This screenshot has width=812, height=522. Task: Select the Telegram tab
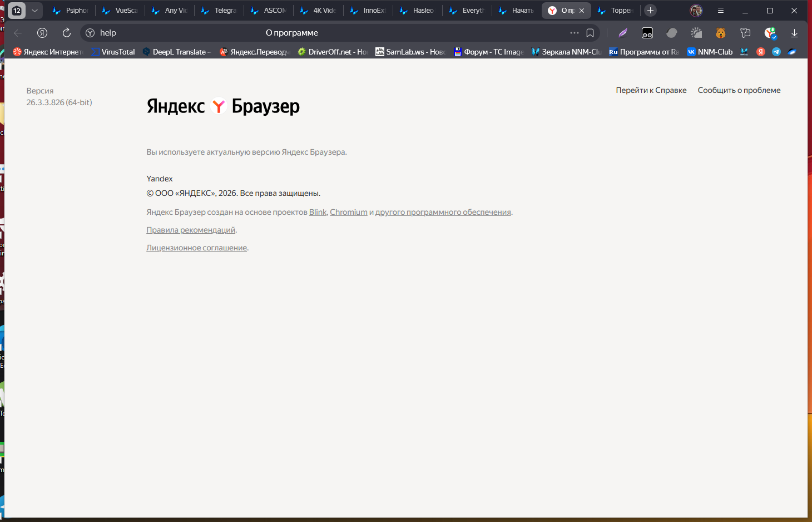219,11
